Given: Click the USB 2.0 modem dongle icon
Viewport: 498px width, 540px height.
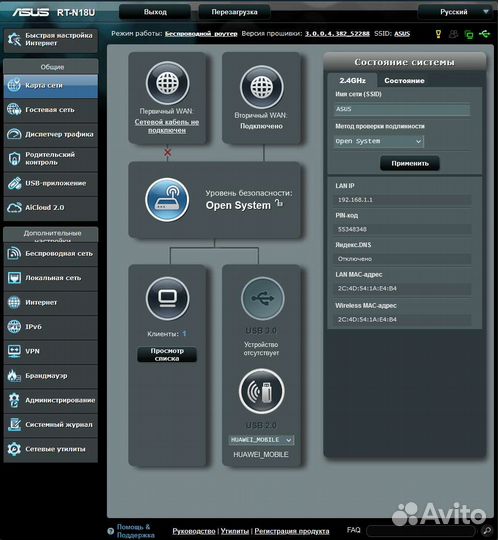Looking at the screenshot, I should [262, 391].
